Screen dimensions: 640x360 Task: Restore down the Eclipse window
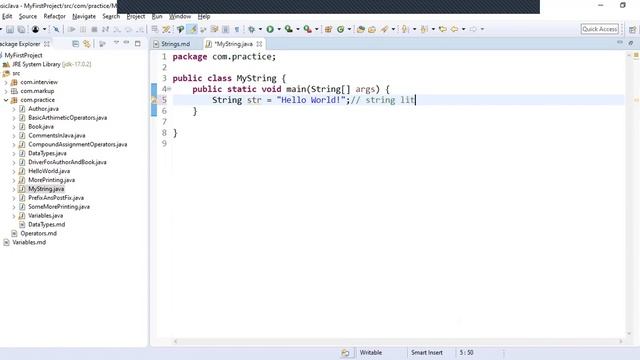tap(622, 5)
